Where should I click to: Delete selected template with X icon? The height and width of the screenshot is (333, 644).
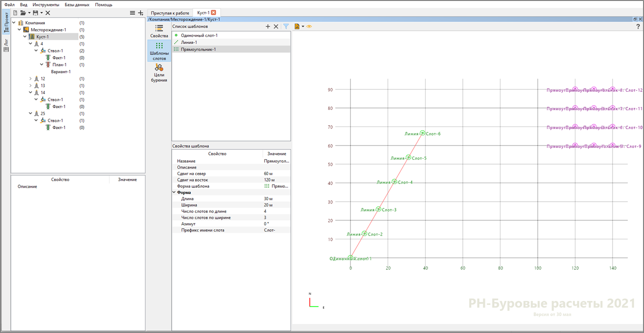[x=276, y=27]
